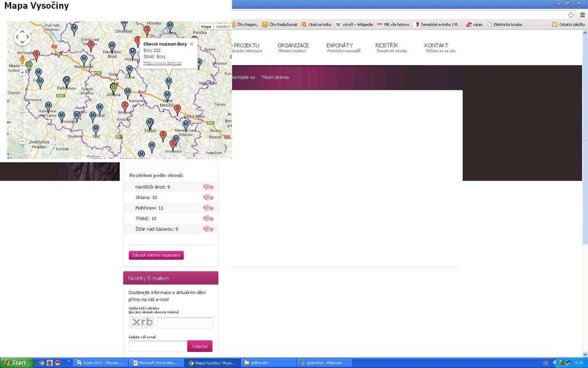Open the Elektrická trouba bookmark

[x=504, y=24]
